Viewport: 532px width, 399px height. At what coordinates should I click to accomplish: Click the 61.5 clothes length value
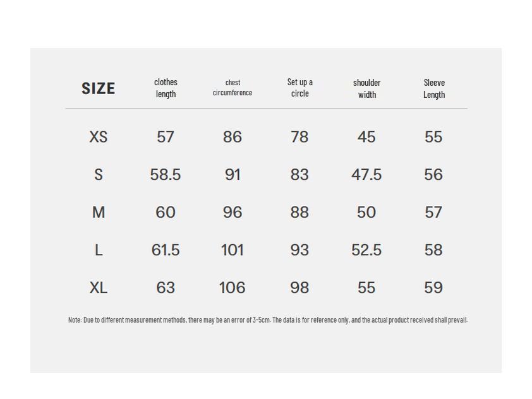point(166,251)
